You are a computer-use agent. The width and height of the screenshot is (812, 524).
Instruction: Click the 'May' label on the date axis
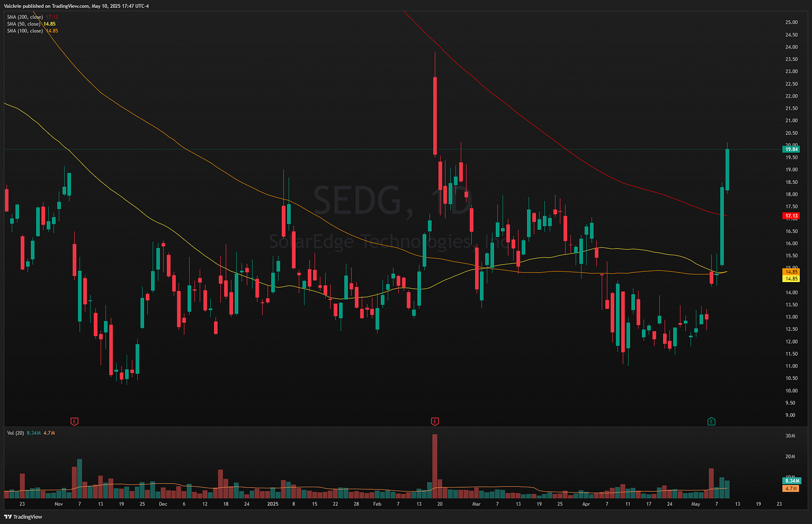click(x=695, y=504)
